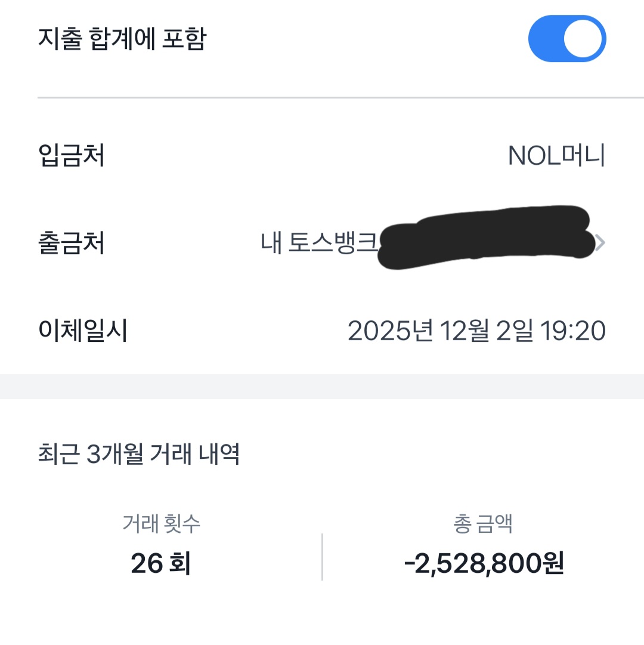The height and width of the screenshot is (645, 644).
Task: Click the 출금처 row label
Action: tap(71, 243)
